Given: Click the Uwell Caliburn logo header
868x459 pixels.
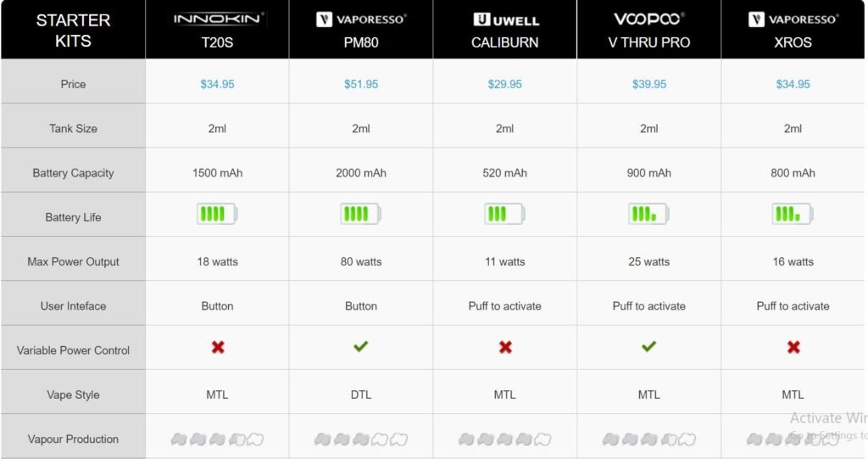Looking at the screenshot, I should pyautogui.click(x=505, y=19).
